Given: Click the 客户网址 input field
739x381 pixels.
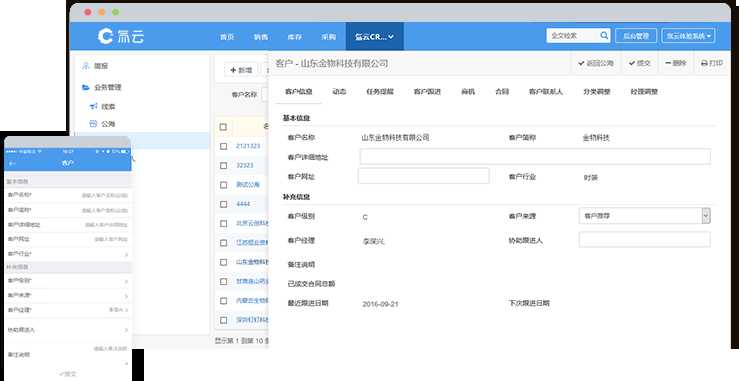Looking at the screenshot, I should pyautogui.click(x=423, y=176).
